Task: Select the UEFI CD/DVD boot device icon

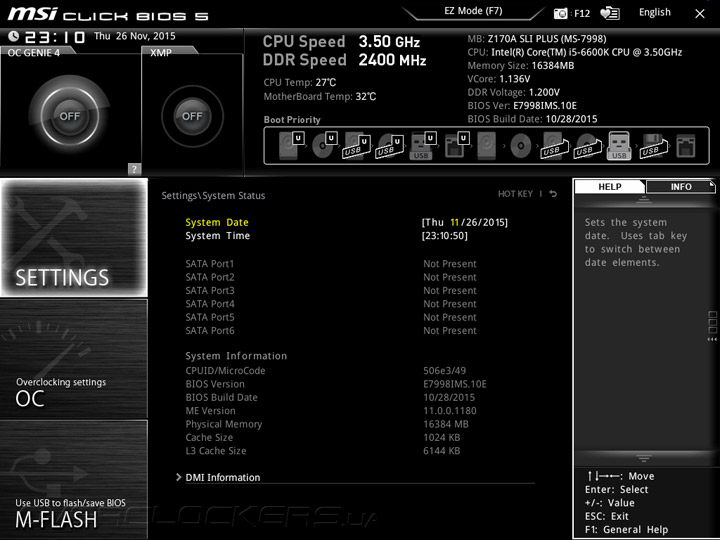Action: pos(325,146)
